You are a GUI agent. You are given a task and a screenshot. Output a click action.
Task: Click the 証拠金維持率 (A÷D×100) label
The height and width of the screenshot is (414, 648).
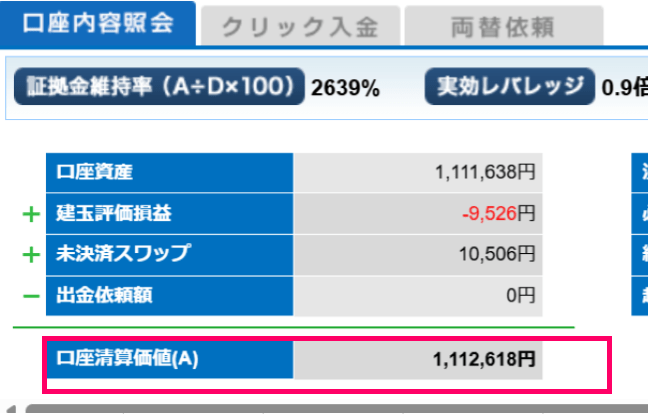158,85
